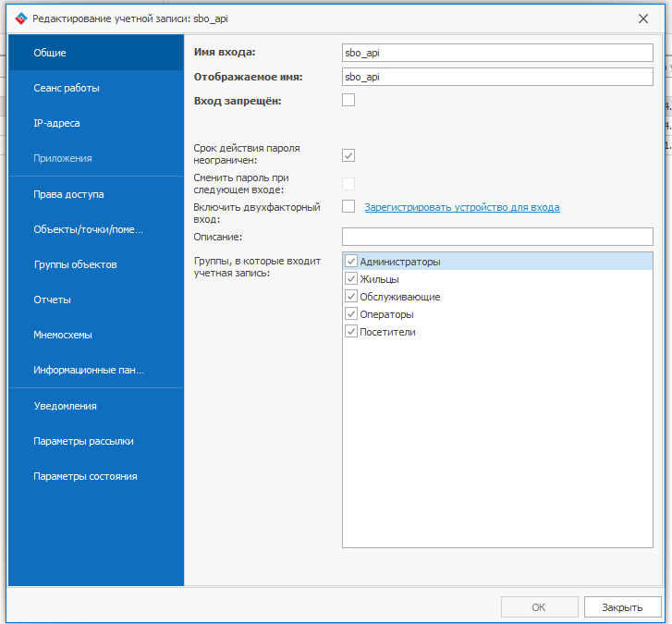Uncheck the 'Администраторы' group checkbox
The height and width of the screenshot is (624, 672).
coord(351,262)
